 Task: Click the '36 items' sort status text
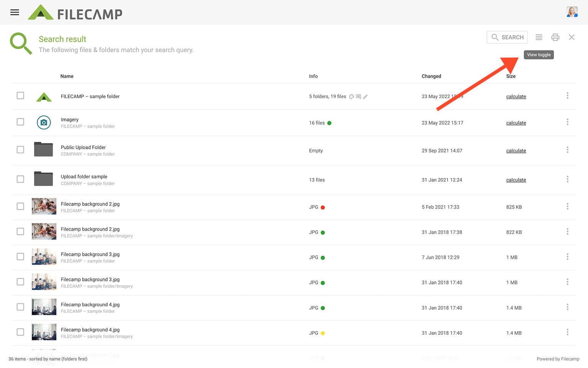pyautogui.click(x=48, y=359)
